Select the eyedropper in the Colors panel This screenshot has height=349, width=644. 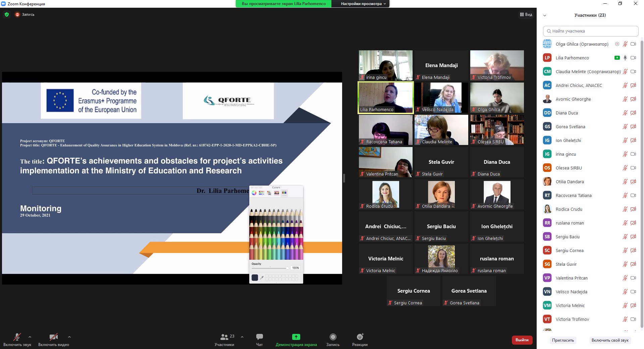(262, 278)
